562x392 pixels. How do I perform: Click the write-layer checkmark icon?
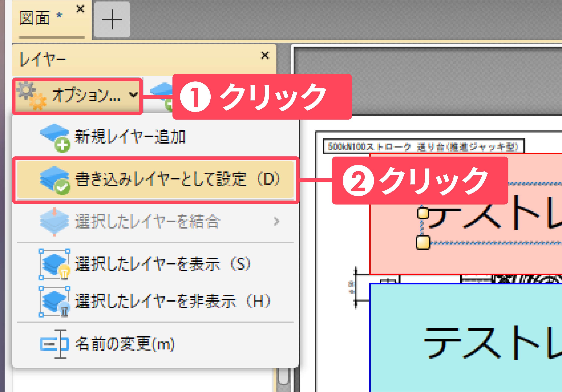click(55, 180)
